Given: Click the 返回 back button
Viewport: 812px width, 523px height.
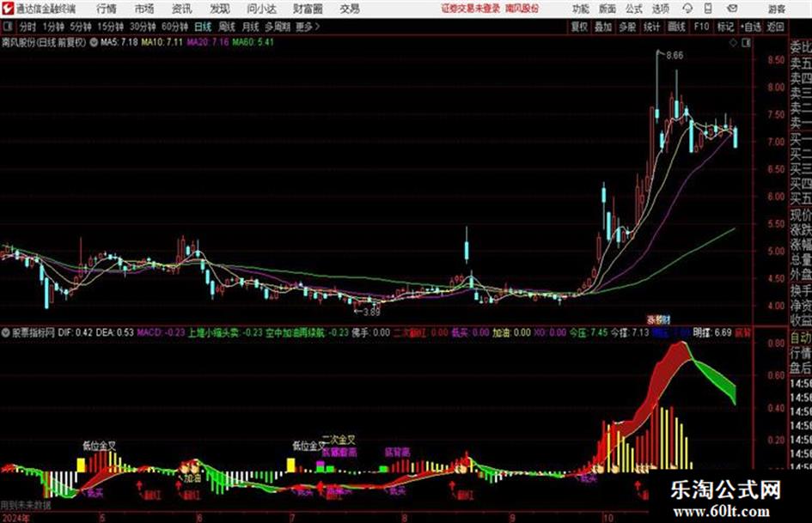Looking at the screenshot, I should click(775, 27).
